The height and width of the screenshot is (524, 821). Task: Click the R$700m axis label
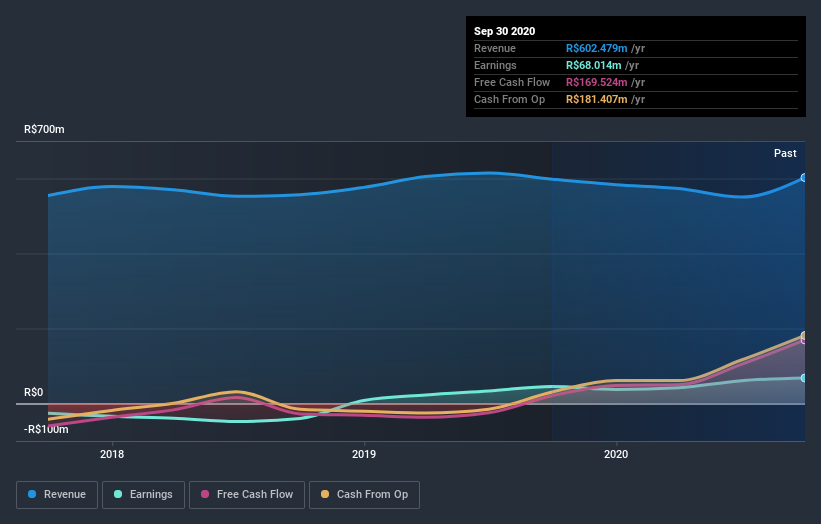pos(44,129)
